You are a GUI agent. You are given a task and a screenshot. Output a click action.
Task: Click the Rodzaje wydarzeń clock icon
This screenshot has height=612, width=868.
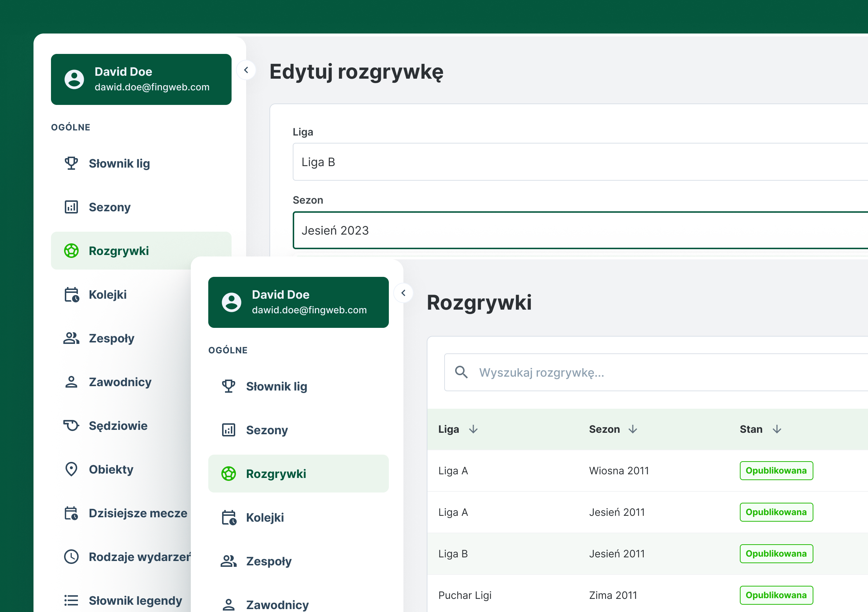pyautogui.click(x=71, y=557)
